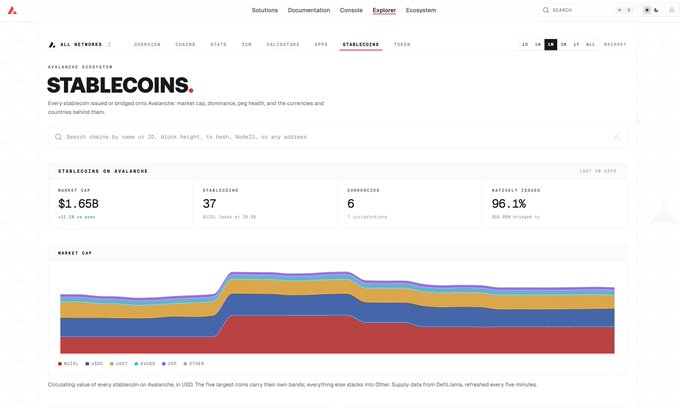Toggle the USDC legend entry

[x=94, y=364]
